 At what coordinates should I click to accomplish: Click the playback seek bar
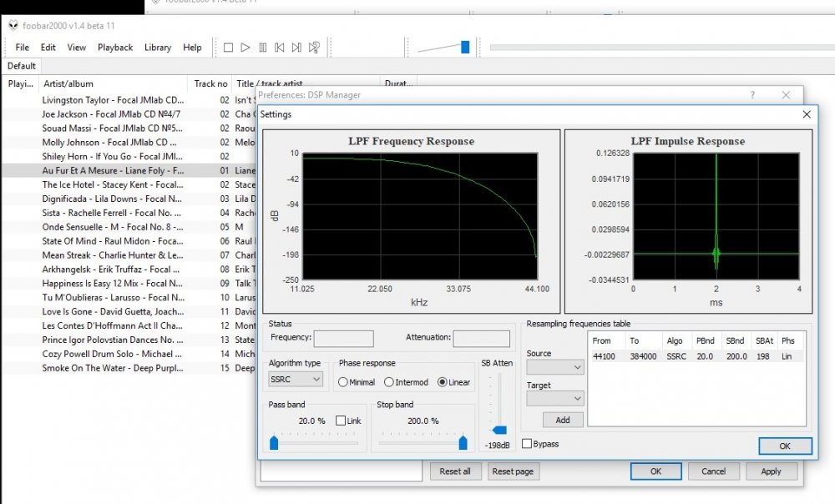pyautogui.click(x=662, y=48)
